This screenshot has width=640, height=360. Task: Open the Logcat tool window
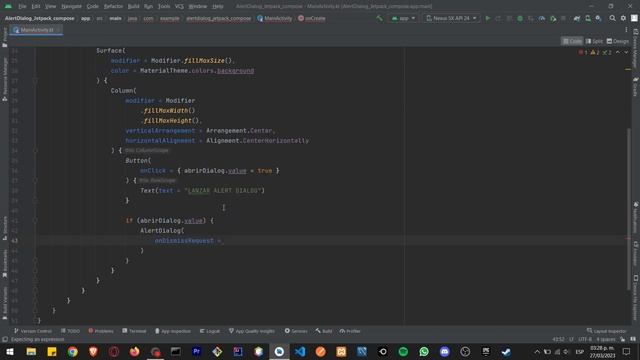(210, 331)
